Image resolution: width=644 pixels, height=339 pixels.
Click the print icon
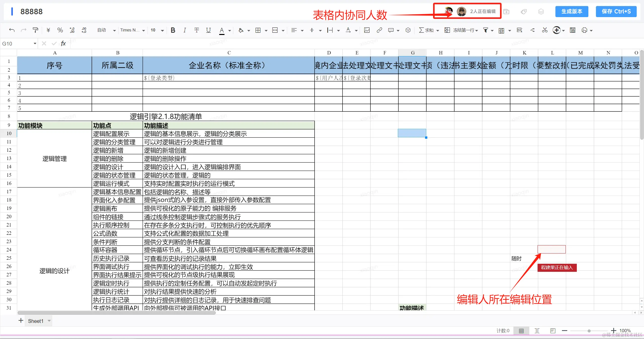click(584, 30)
